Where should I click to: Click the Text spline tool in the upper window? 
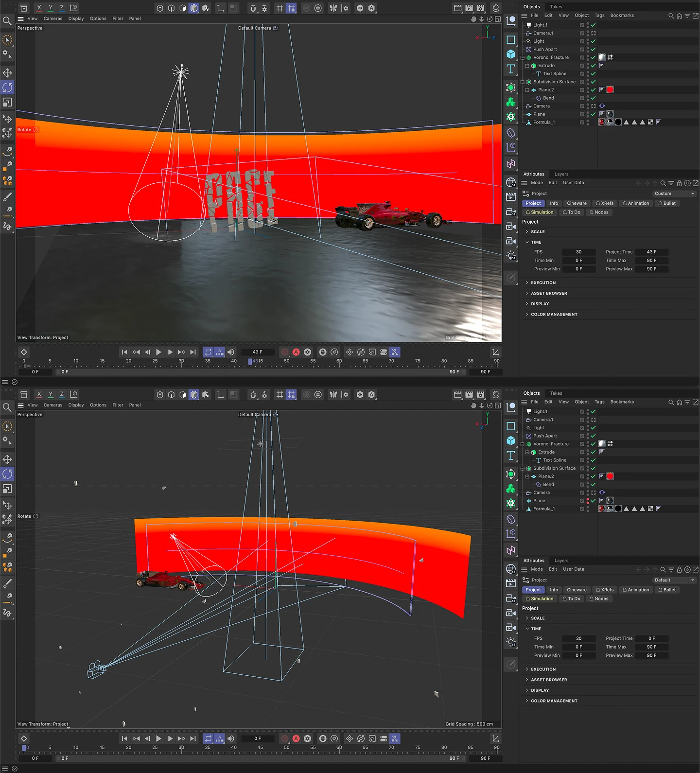(511, 69)
